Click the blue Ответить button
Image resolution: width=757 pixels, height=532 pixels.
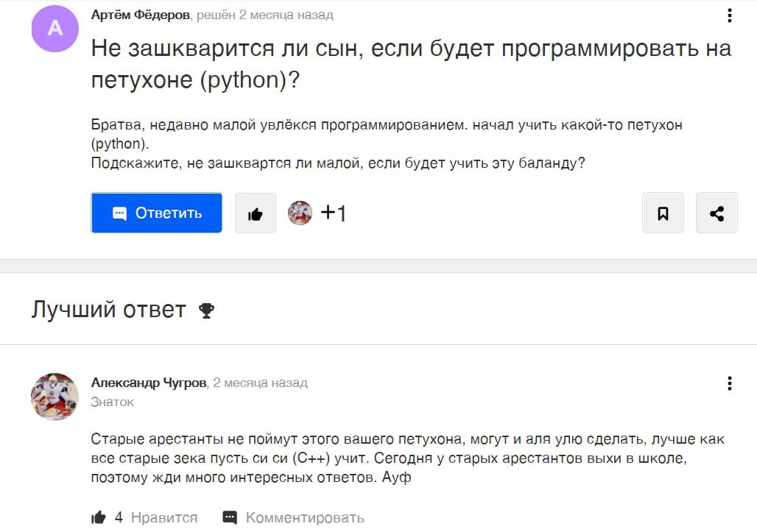[156, 213]
